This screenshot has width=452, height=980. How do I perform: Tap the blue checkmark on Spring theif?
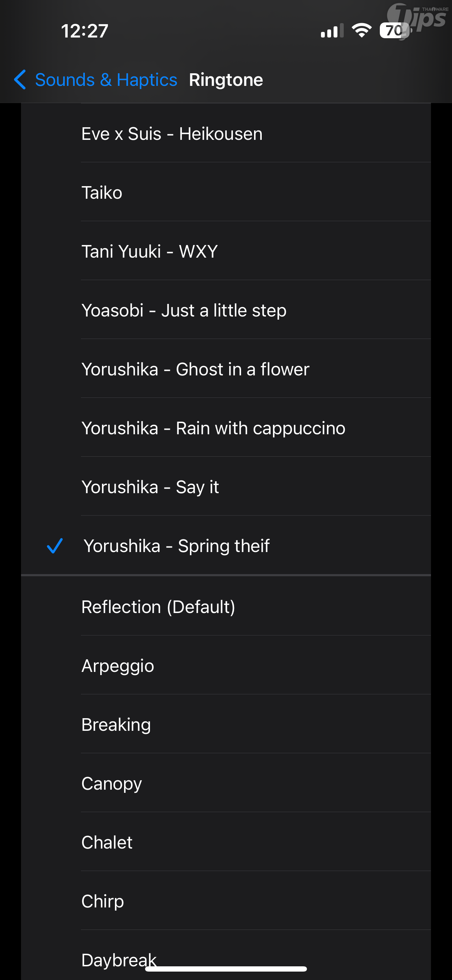(55, 545)
